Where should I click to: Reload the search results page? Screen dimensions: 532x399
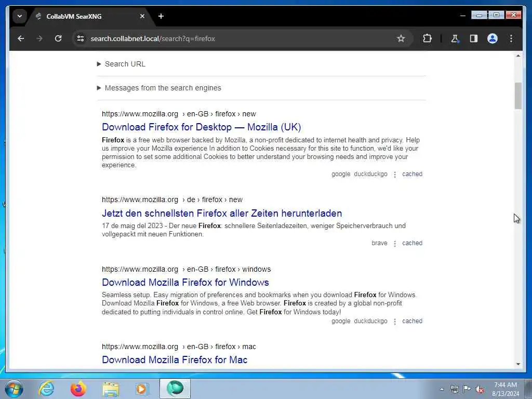tap(58, 38)
